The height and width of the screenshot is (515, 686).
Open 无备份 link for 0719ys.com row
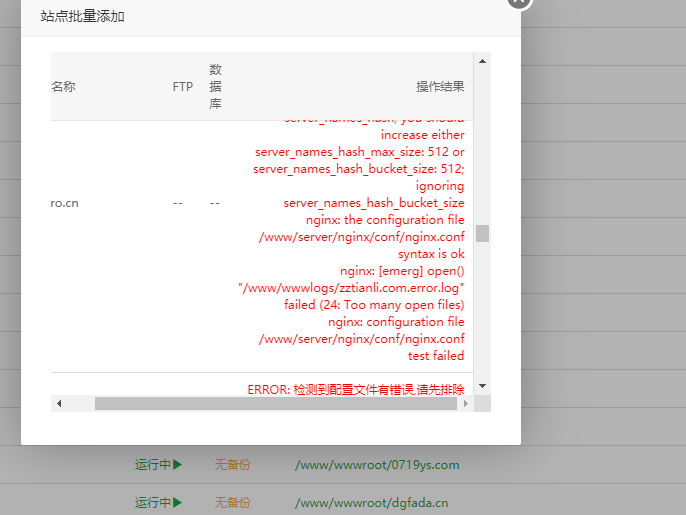coord(232,465)
